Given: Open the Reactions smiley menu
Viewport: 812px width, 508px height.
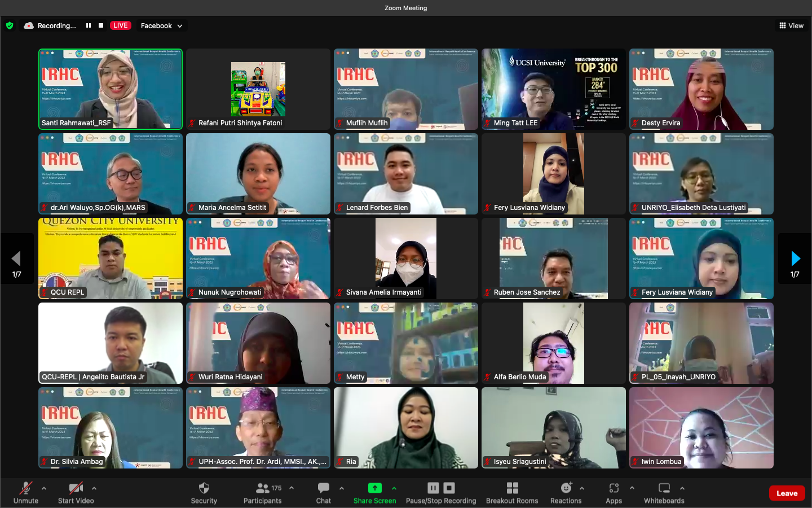Looking at the screenshot, I should [566, 492].
